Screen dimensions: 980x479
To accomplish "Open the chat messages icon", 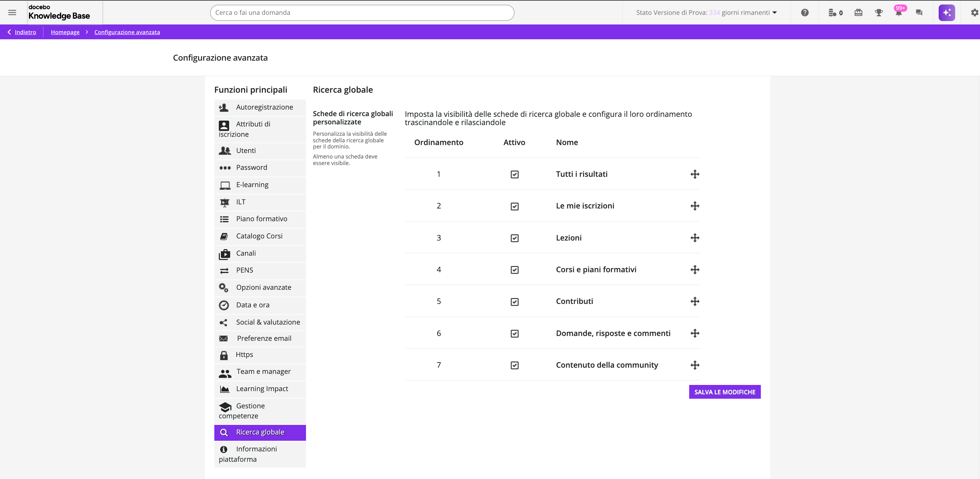I will [919, 12].
